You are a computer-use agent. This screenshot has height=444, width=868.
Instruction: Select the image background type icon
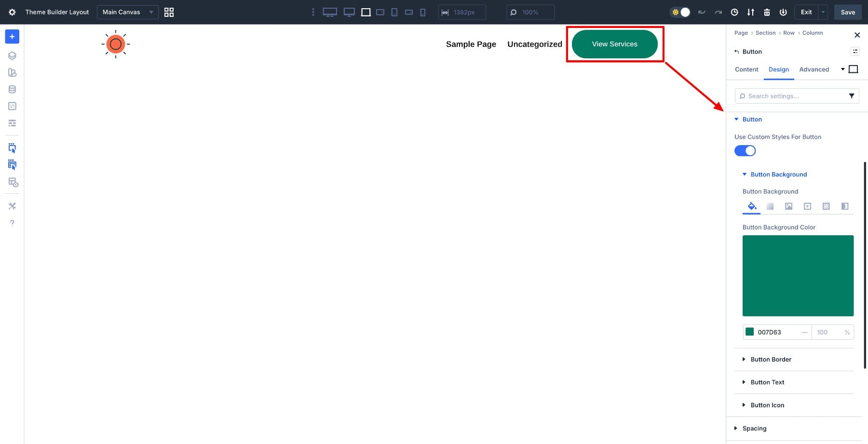(x=789, y=206)
